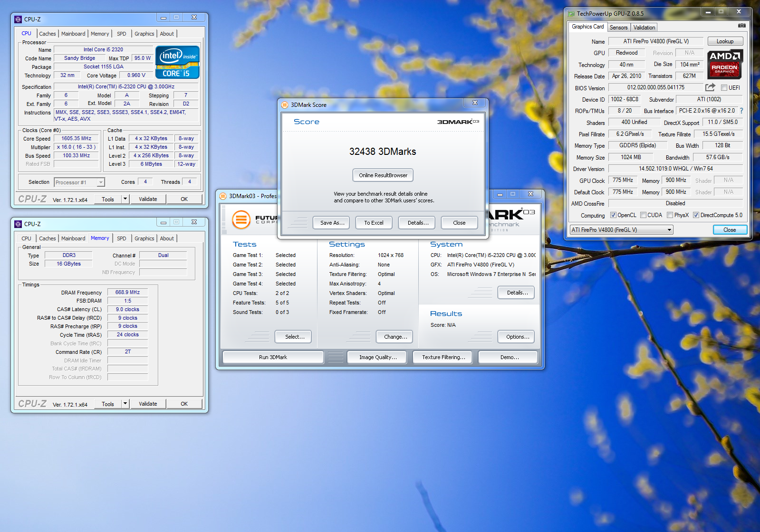Viewport: 760px width, 532px height.
Task: Click Options... under Results
Action: [517, 337]
